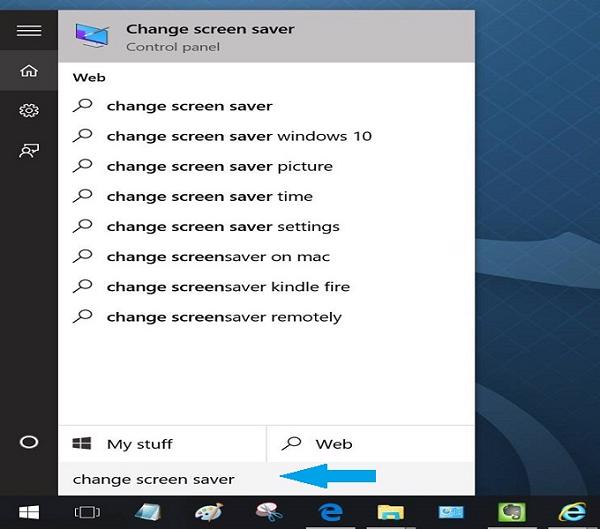Select suggestion 'change screensaver kindle fire'
The height and width of the screenshot is (529, 600).
[x=266, y=287]
